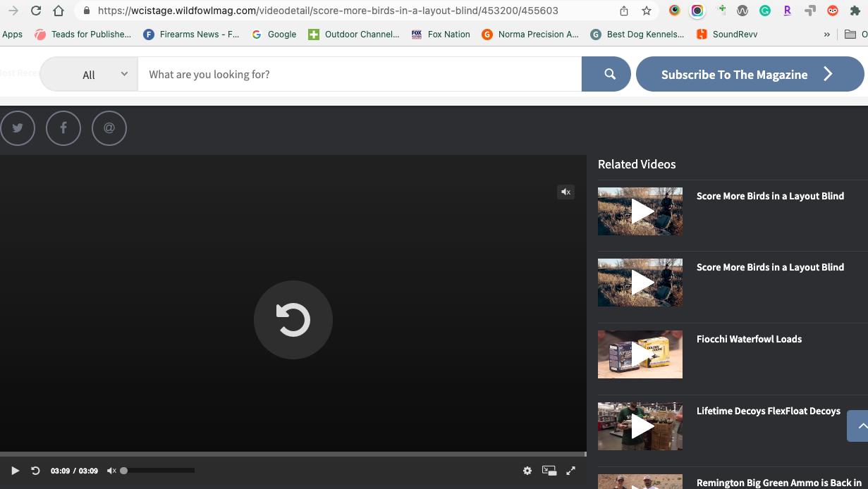This screenshot has height=489, width=868.
Task: Go forward in browser history
Action: (x=13, y=11)
